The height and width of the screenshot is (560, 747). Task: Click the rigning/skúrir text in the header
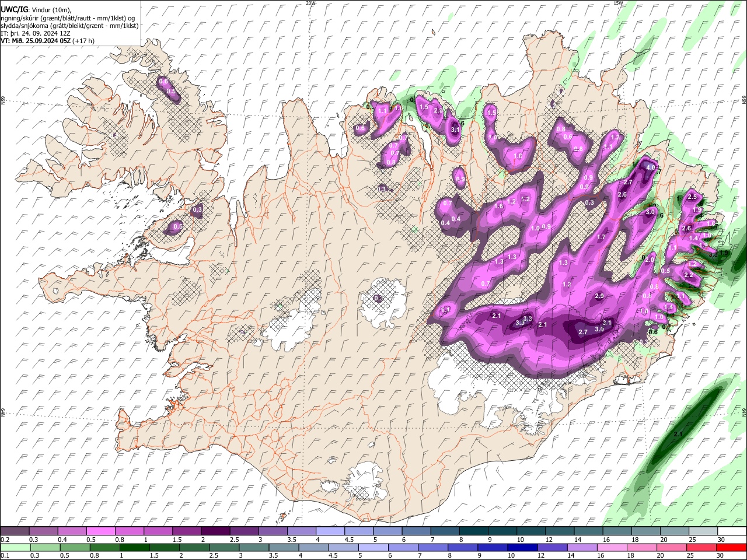[20, 18]
